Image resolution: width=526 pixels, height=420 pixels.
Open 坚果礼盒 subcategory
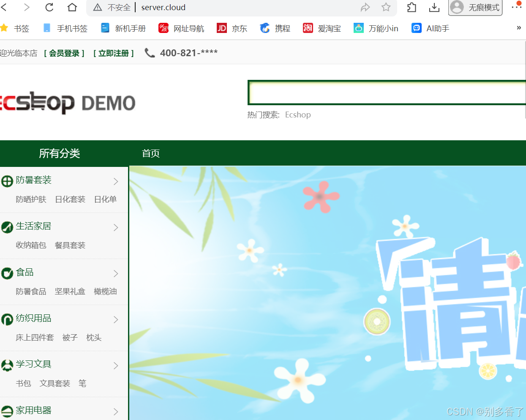[x=70, y=291]
